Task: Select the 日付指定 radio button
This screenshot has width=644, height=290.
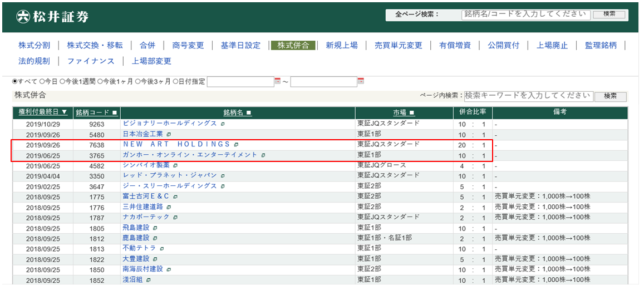Action: tap(175, 81)
